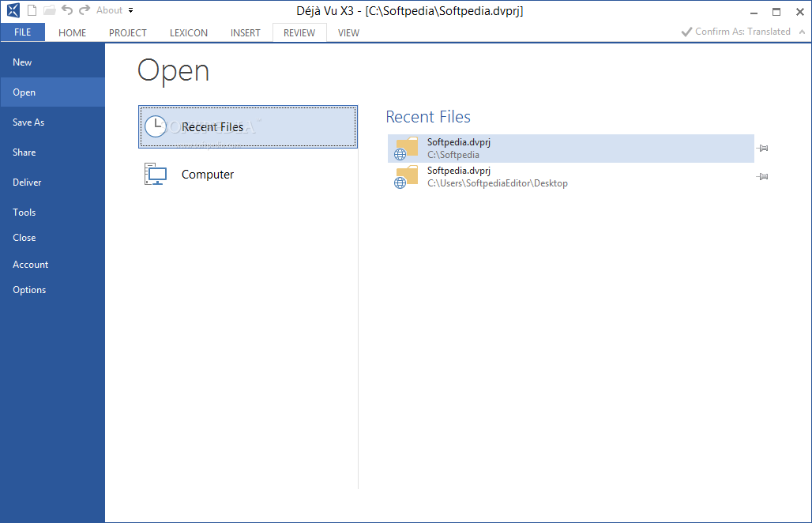This screenshot has width=812, height=523.
Task: Select Open in the backstage menu
Action: click(52, 92)
